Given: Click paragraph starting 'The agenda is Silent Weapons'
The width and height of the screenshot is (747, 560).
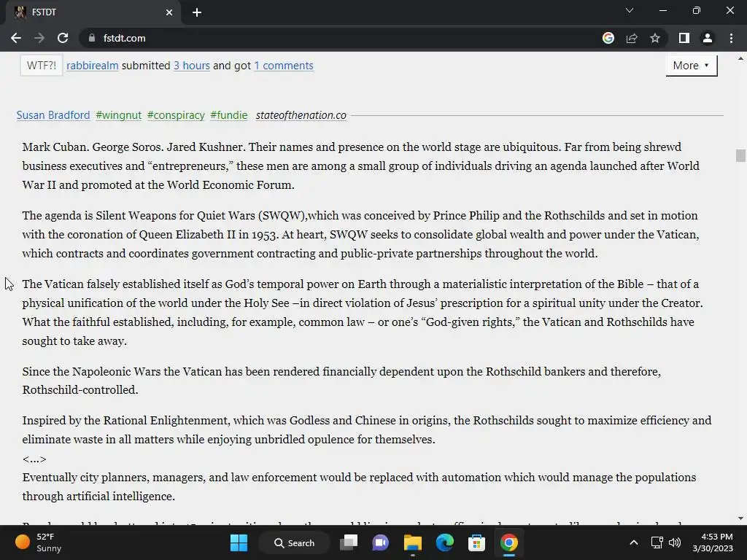Looking at the screenshot, I should click(360, 234).
